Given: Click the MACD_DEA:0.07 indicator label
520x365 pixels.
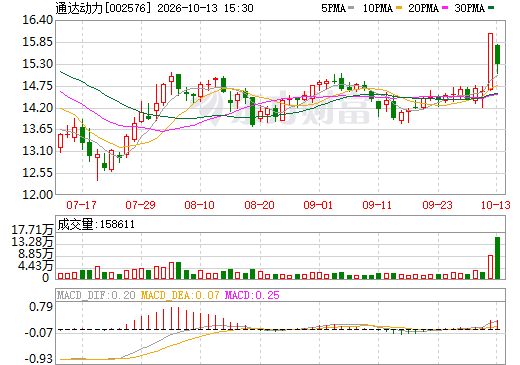Looking at the screenshot, I should (x=180, y=295).
